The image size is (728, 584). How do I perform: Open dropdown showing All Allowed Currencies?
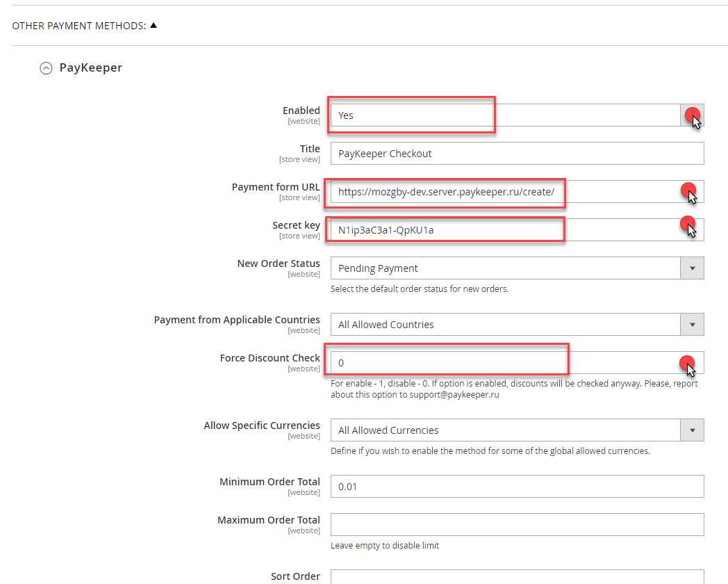coord(500,430)
